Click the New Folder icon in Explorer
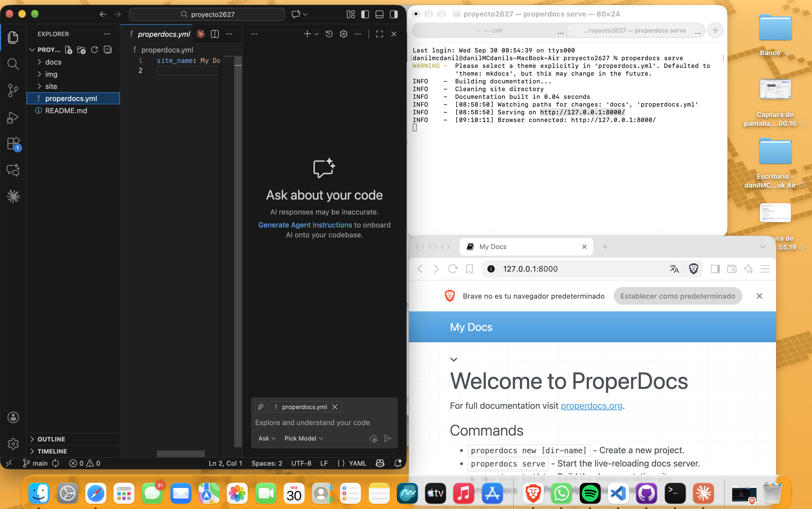The width and height of the screenshot is (812, 509). 81,50
